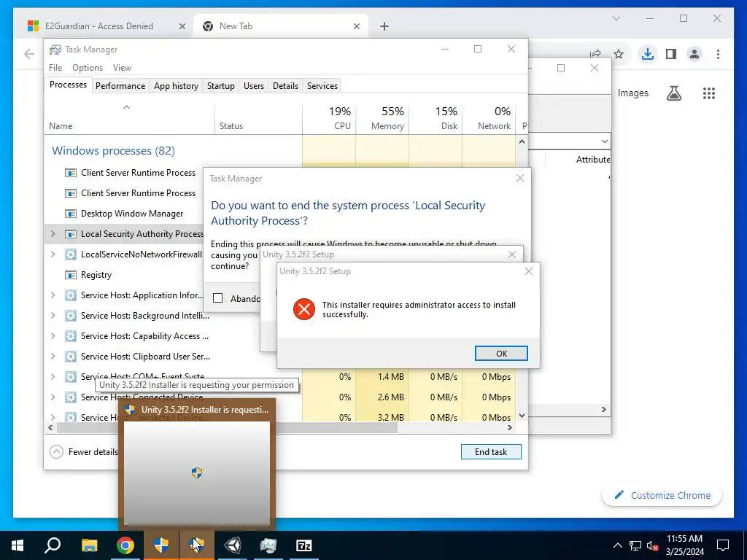Sort by Network column header
Image resolution: width=747 pixels, height=560 pixels.
tap(489, 118)
